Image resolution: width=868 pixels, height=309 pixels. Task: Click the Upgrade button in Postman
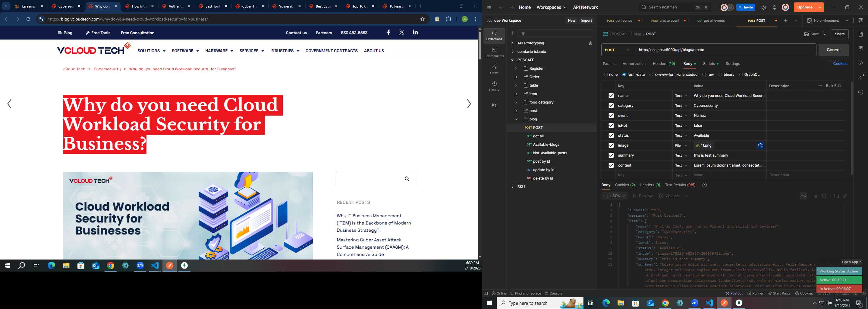click(x=805, y=7)
